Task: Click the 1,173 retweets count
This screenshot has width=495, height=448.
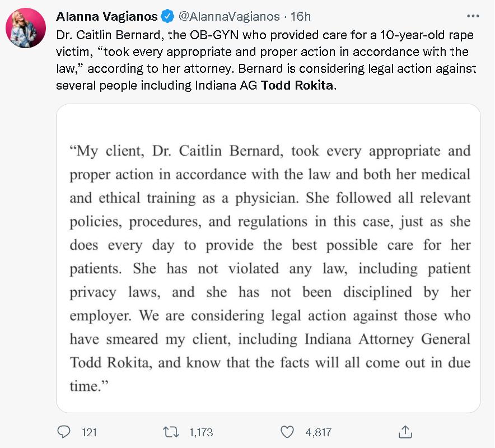Action: 201,432
